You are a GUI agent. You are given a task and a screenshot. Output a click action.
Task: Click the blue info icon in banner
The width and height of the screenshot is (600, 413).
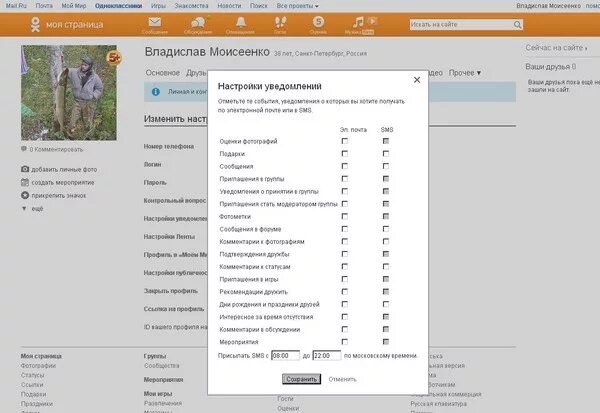156,92
